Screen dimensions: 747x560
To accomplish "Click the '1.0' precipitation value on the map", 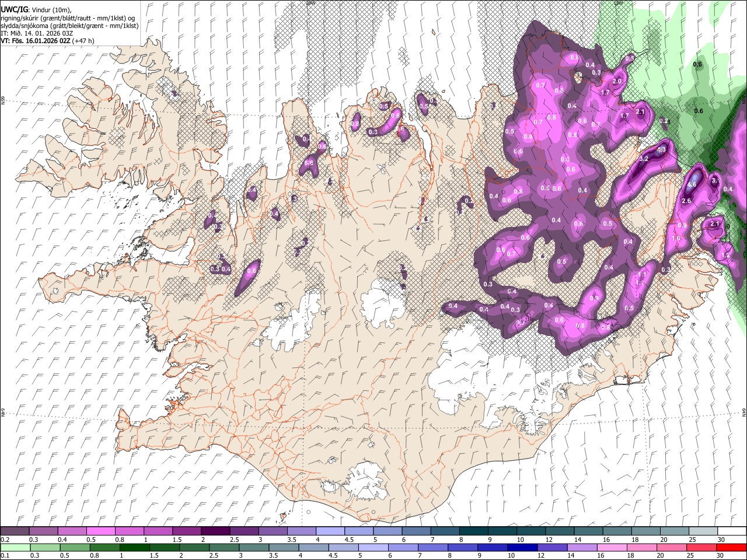I will (676, 239).
